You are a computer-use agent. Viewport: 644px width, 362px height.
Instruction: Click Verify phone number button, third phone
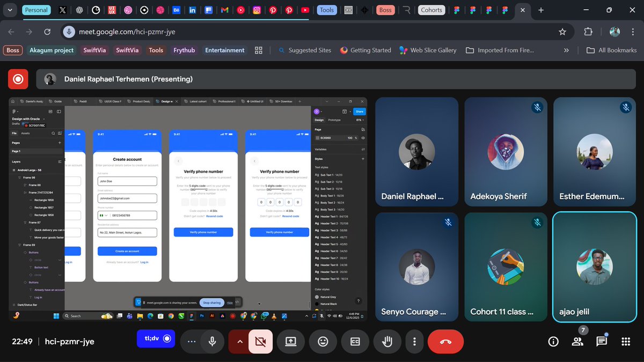(203, 232)
